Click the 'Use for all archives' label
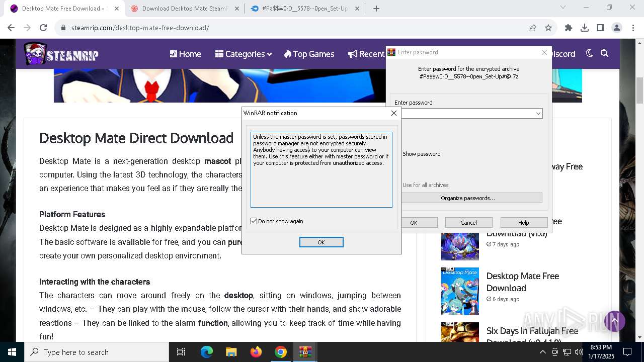Viewport: 644px width, 362px height. coord(426,185)
